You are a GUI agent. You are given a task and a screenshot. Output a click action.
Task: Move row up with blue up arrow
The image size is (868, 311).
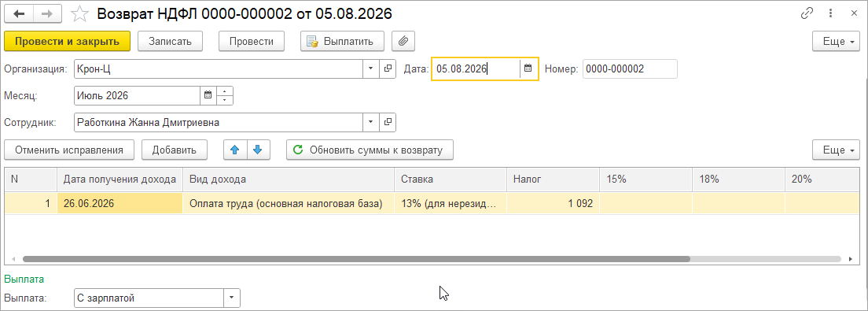tap(235, 150)
